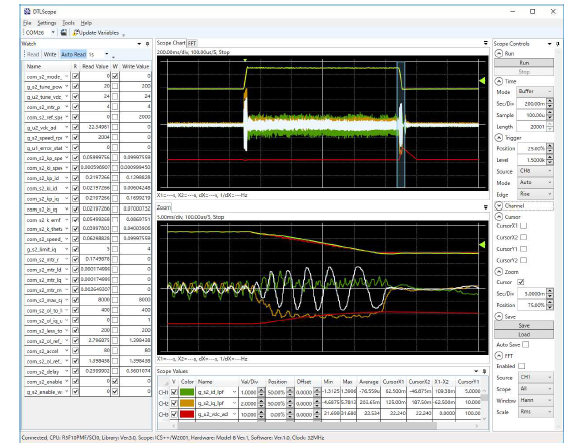Click the Trigger Level input field
The width and height of the screenshot is (583, 443).
pyautogui.click(x=532, y=160)
